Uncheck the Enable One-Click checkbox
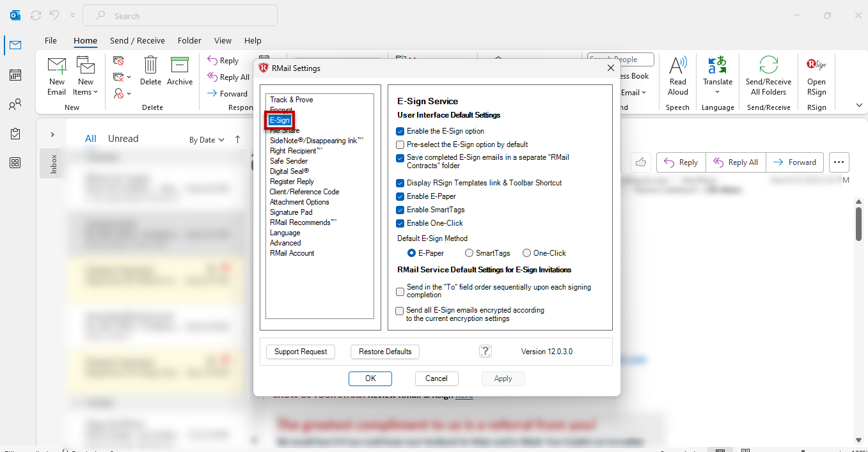 pyautogui.click(x=400, y=223)
